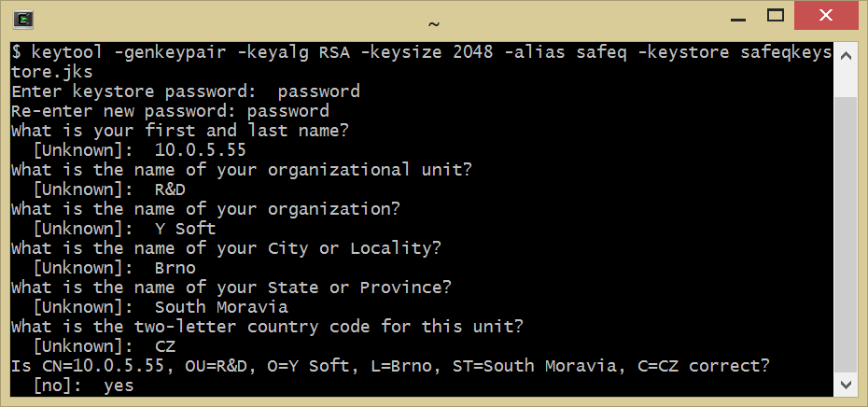868x407 pixels.
Task: Click the CZ country code answer
Action: pos(164,346)
